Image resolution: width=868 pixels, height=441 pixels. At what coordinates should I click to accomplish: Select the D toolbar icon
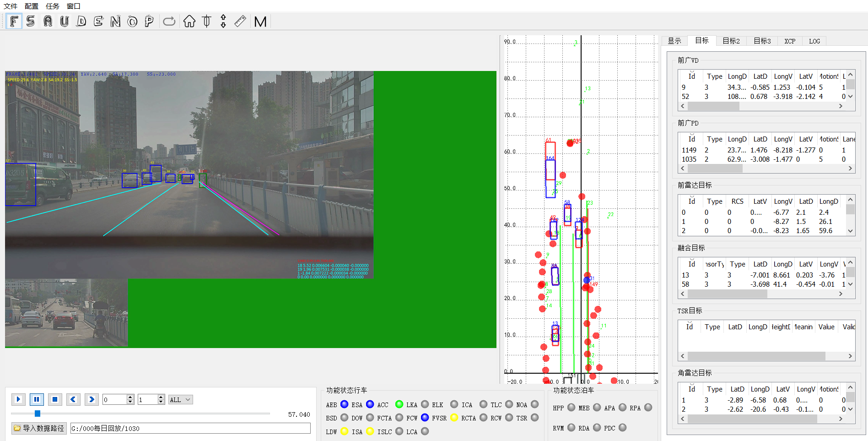(81, 21)
